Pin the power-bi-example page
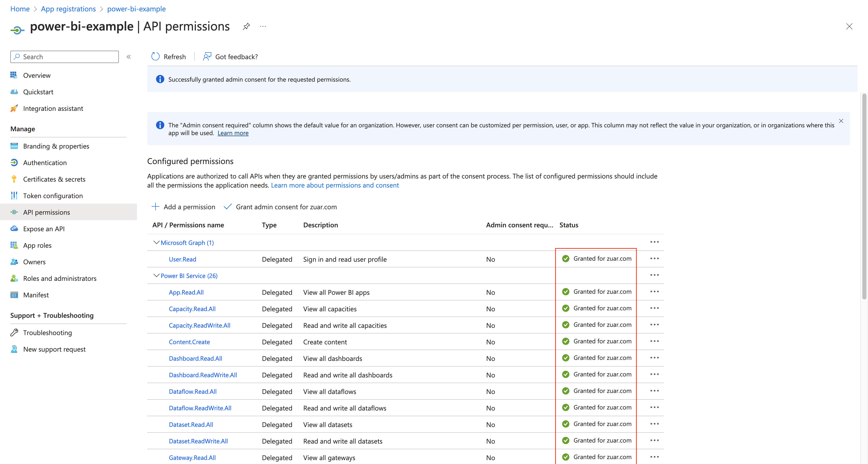The height and width of the screenshot is (464, 868). 246,26
